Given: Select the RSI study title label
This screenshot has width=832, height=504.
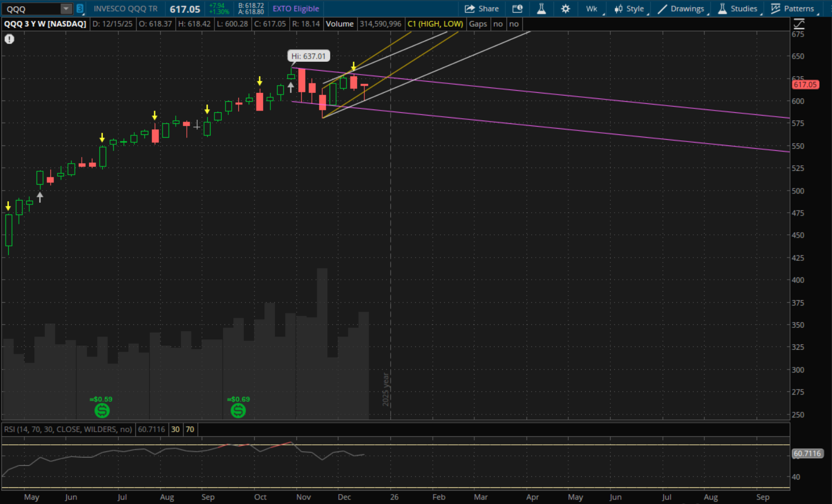Looking at the screenshot, I should 68,429.
